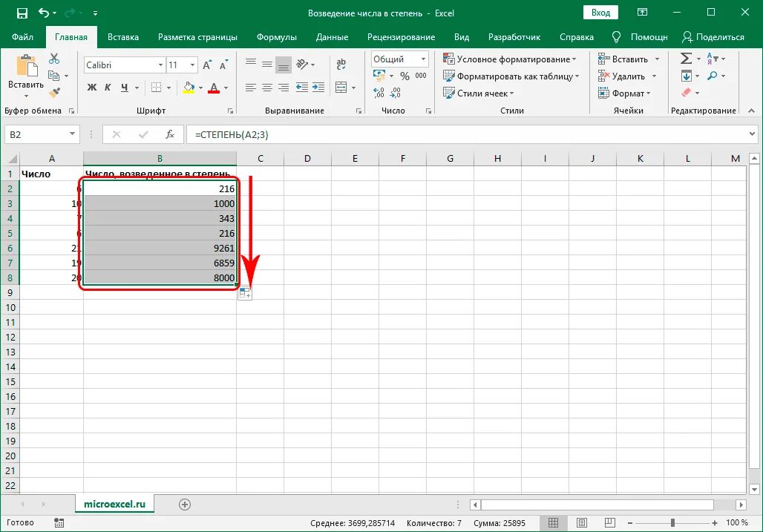Image resolution: width=763 pixels, height=532 pixels.
Task: Click the Fill down arrow icon
Action: tap(686, 76)
